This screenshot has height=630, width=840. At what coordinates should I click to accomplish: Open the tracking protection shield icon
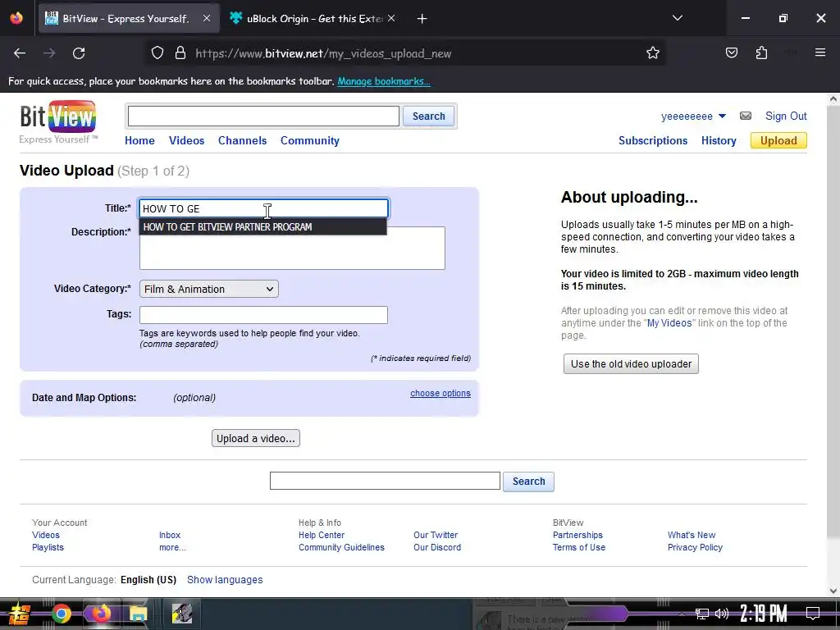click(157, 53)
